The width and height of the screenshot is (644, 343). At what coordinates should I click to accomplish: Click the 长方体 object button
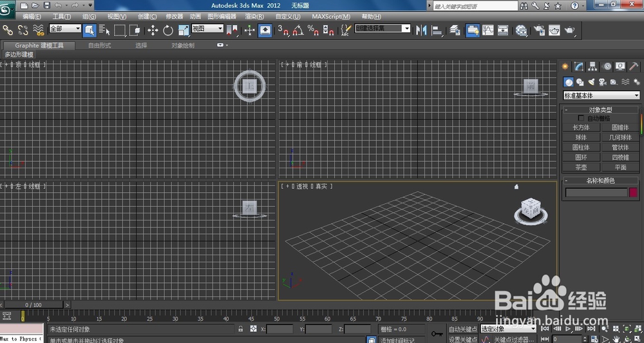tap(581, 128)
